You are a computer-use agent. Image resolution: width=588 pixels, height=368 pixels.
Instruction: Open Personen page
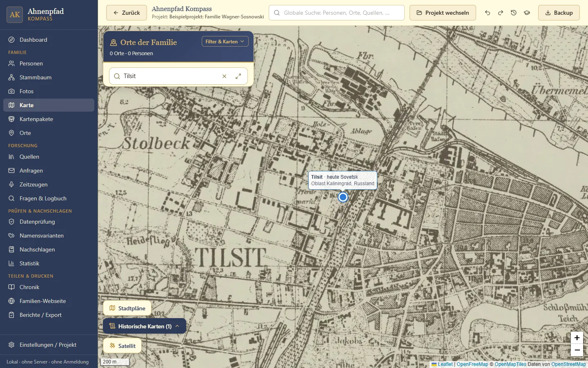click(49, 63)
